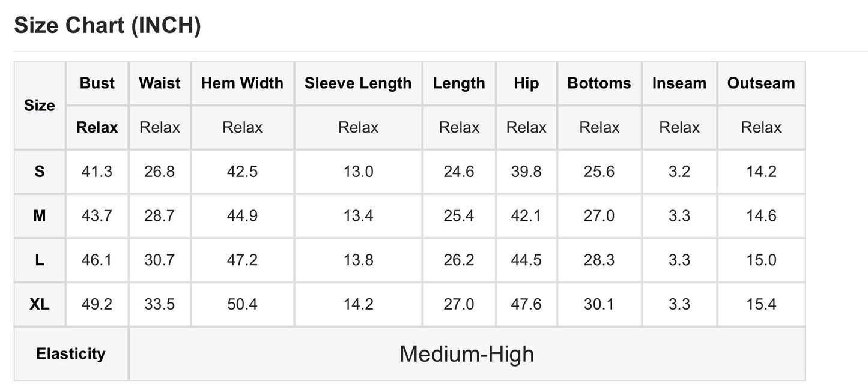This screenshot has width=868, height=387.
Task: Click bottoms value 27.0 for size M
Action: click(x=599, y=215)
